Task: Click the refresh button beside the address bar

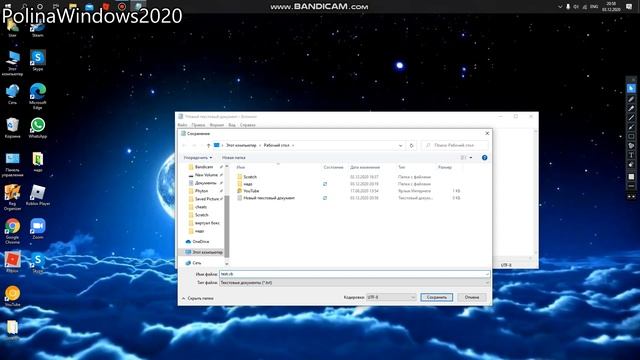Action: point(411,145)
